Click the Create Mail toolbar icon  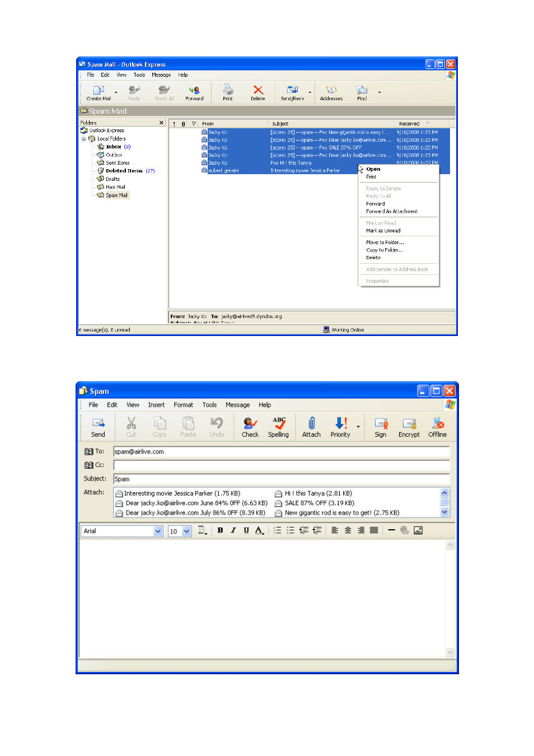tap(99, 90)
